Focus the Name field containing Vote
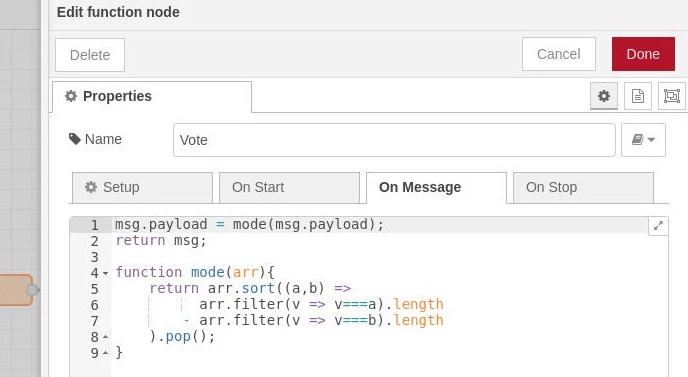Viewport: 688px width, 377px height. [x=394, y=140]
